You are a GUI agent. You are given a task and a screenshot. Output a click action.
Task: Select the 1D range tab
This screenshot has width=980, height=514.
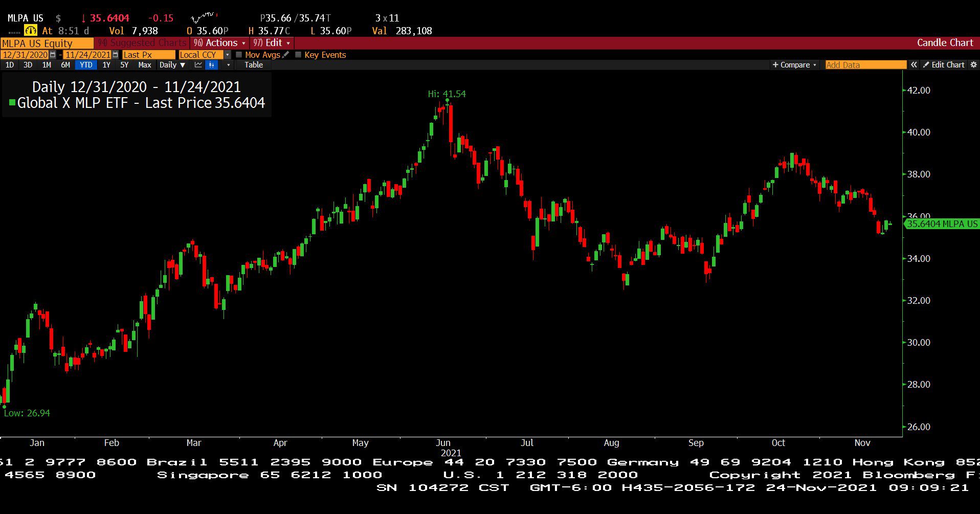pos(10,65)
